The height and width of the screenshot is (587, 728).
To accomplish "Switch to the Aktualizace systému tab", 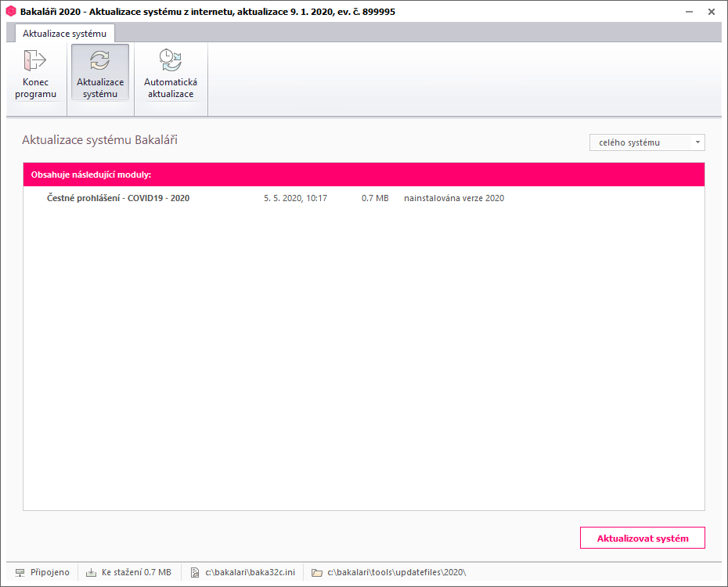I will [x=64, y=34].
